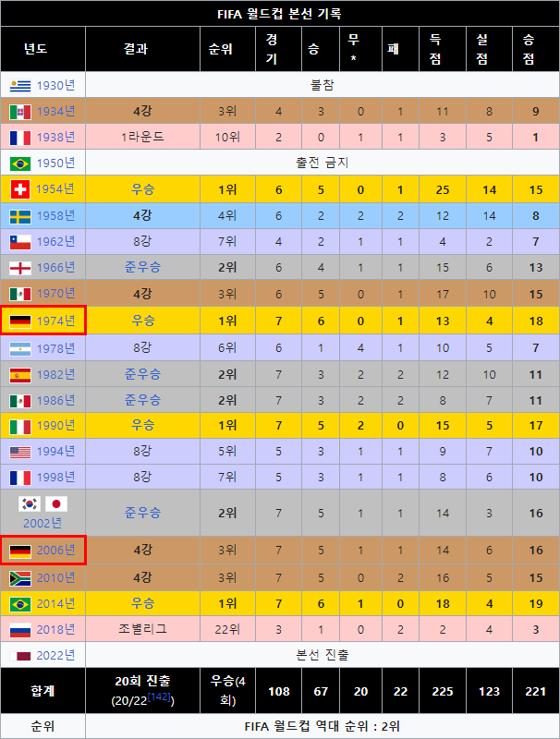Click the '20회 진출' cell in totals row
560x739 pixels.
pos(143,691)
